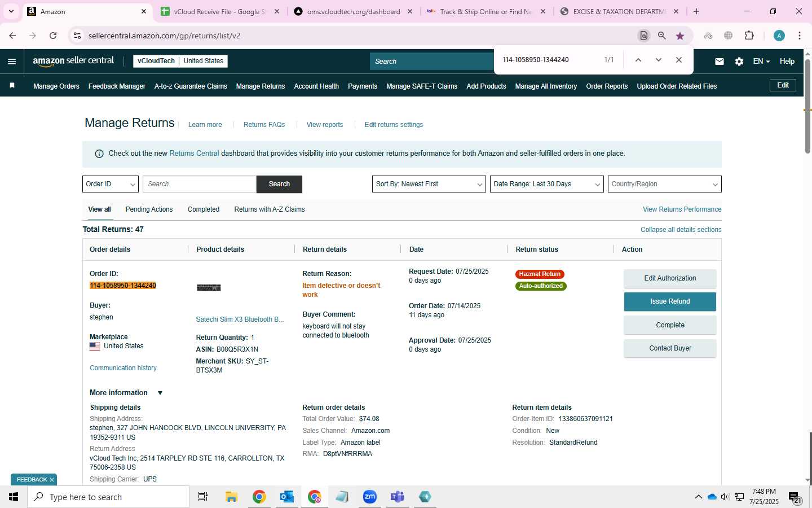The height and width of the screenshot is (508, 812).
Task: Open File Explorer from the taskbar
Action: tap(231, 497)
